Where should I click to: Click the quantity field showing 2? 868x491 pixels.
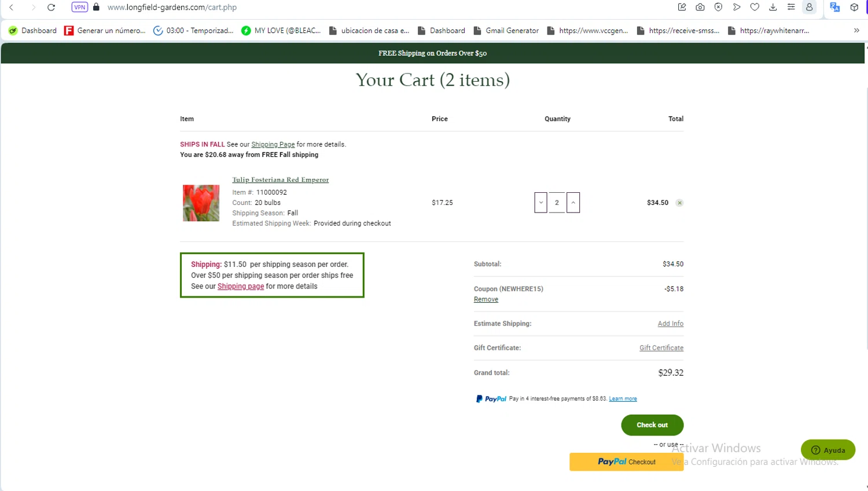(x=557, y=203)
